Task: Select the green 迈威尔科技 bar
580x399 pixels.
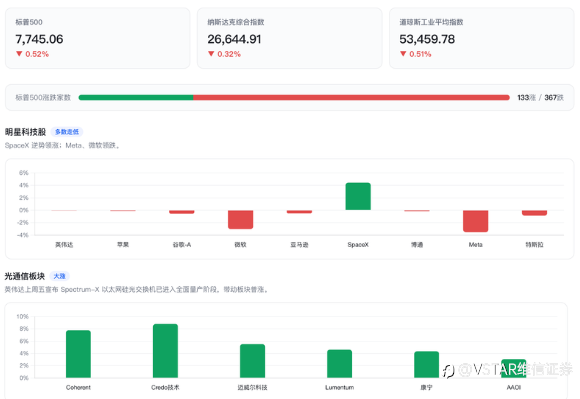Action: [x=253, y=361]
